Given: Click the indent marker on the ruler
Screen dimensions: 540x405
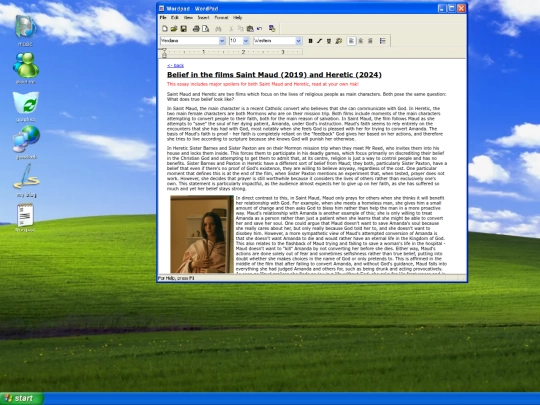Looking at the screenshot, I should coord(164,53).
